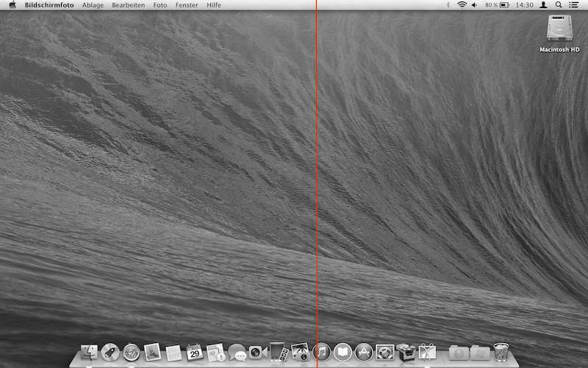Screen dimensions: 588x368
Task: Open the Wi-Fi status menu
Action: [x=462, y=5]
